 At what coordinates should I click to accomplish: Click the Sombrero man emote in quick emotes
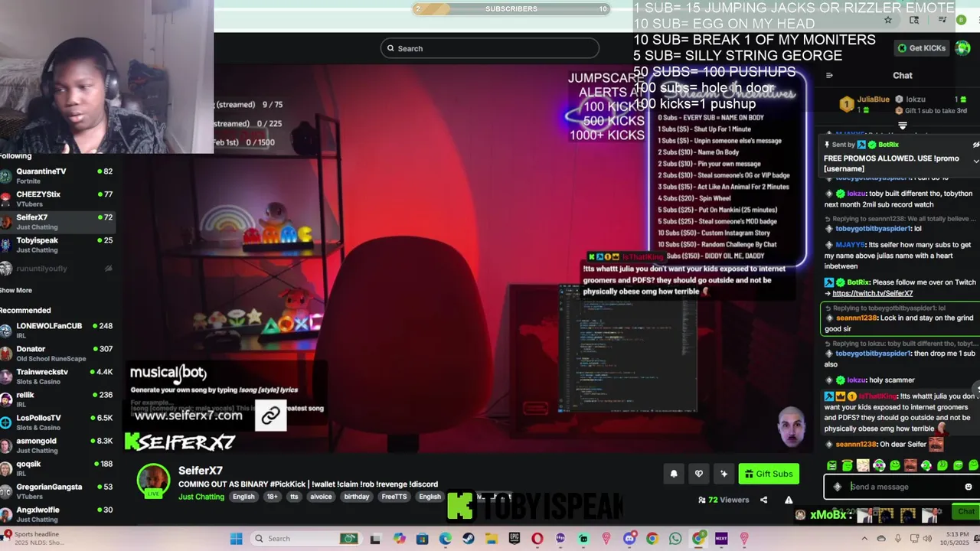point(910,465)
